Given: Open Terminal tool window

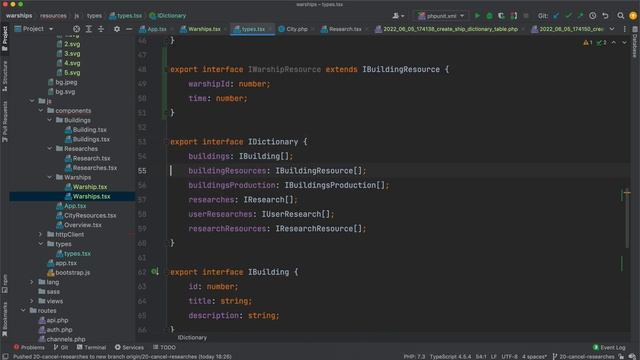Looking at the screenshot, I should (x=91, y=347).
